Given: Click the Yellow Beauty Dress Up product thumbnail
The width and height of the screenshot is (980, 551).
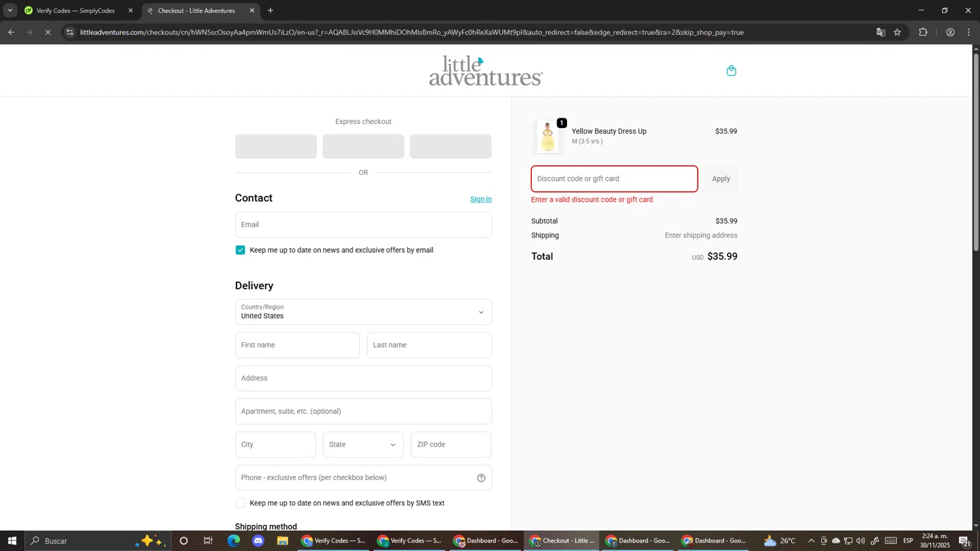Looking at the screenshot, I should [x=548, y=136].
